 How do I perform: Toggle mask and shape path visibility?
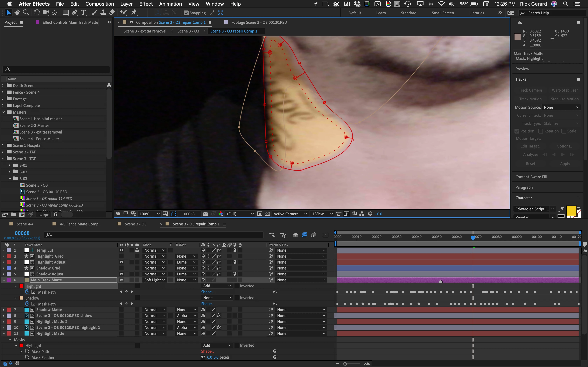pos(173,214)
